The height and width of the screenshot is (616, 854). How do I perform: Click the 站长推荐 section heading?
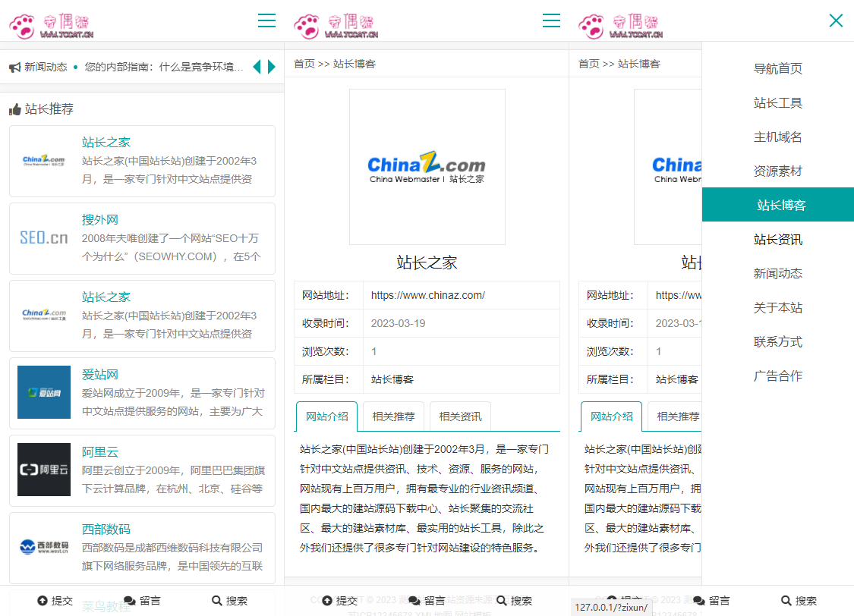tap(49, 109)
